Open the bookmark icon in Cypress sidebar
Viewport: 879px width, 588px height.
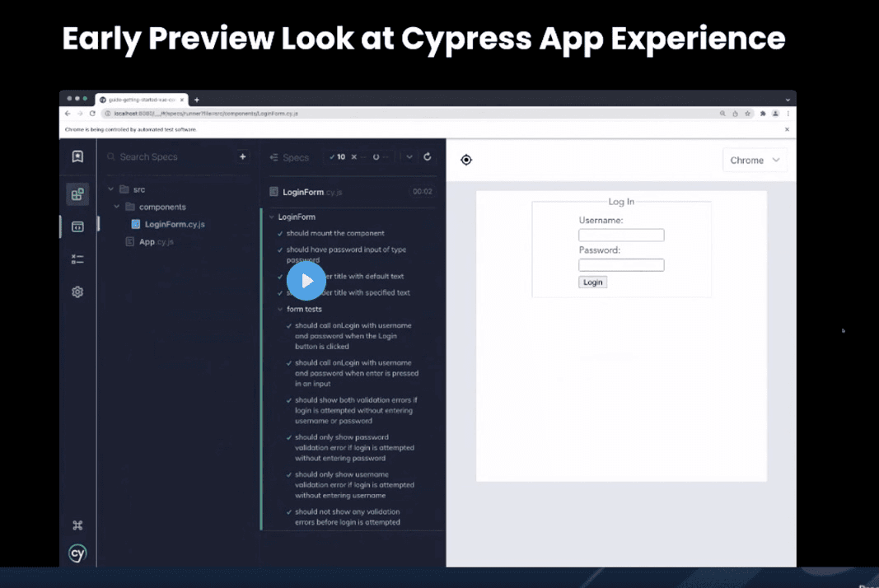pos(77,156)
